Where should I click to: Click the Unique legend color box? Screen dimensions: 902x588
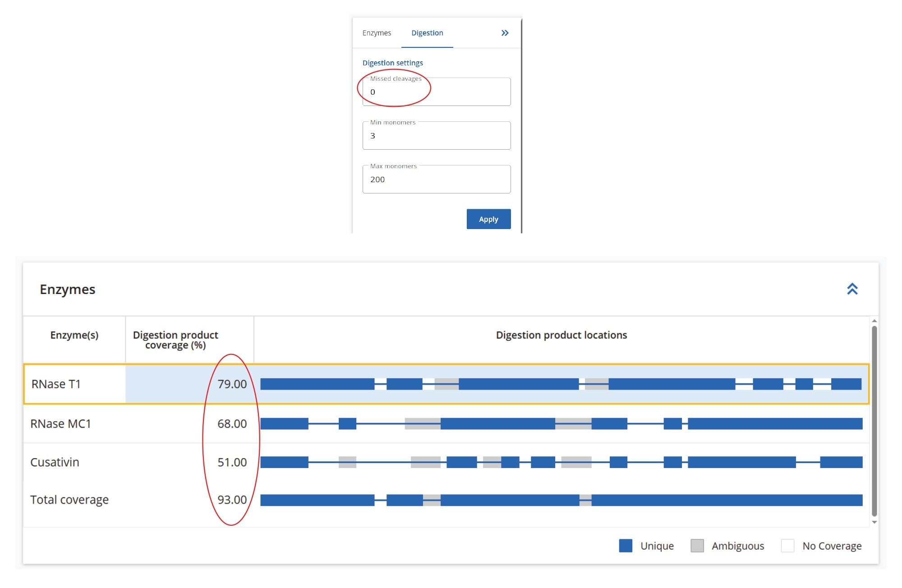627,546
